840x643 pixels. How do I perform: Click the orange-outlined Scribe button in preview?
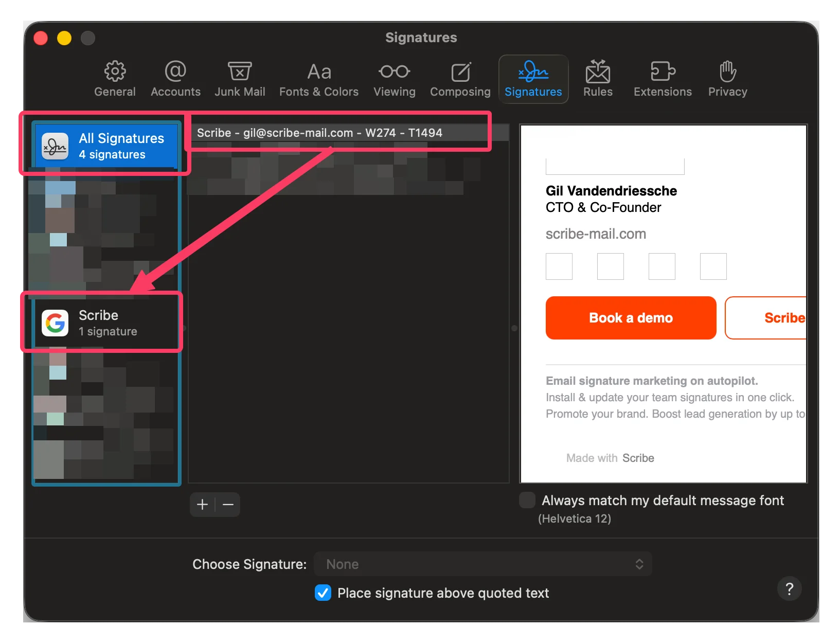766,318
